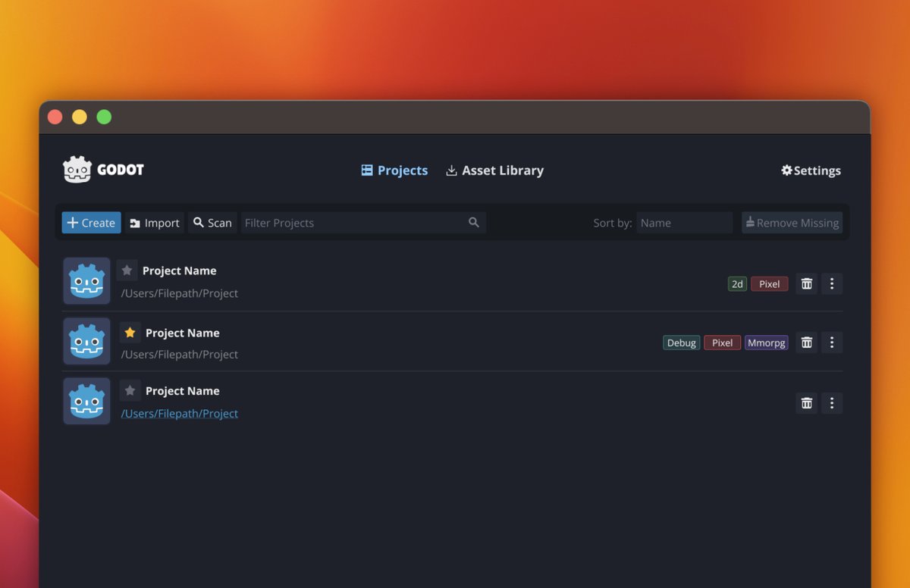The image size is (910, 588).
Task: Click the download icon on Asset Library
Action: (451, 170)
